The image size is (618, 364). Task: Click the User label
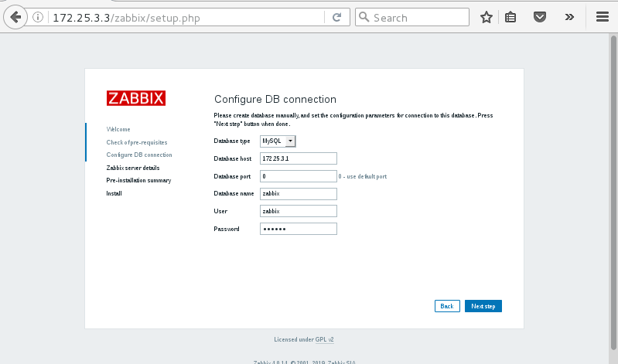pos(220,211)
